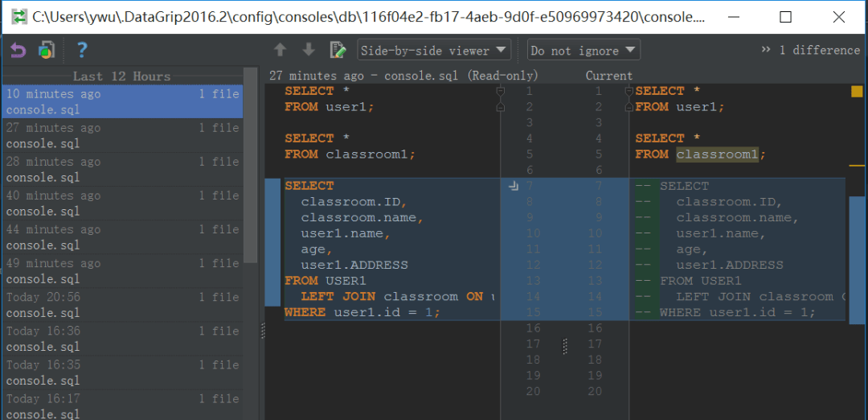
Task: Click the Revert (undo arrow) icon
Action: click(18, 51)
